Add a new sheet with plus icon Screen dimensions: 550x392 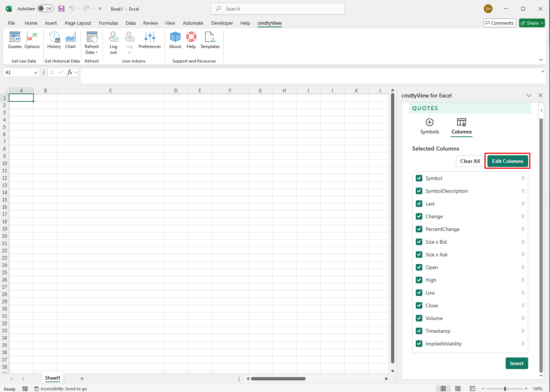click(x=82, y=379)
